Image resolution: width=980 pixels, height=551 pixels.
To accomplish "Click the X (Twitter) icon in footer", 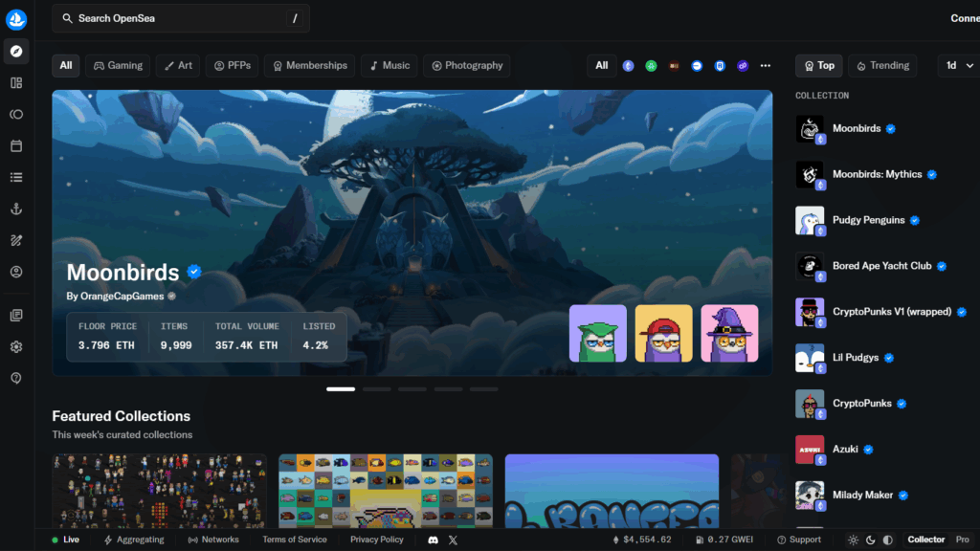I will tap(453, 540).
